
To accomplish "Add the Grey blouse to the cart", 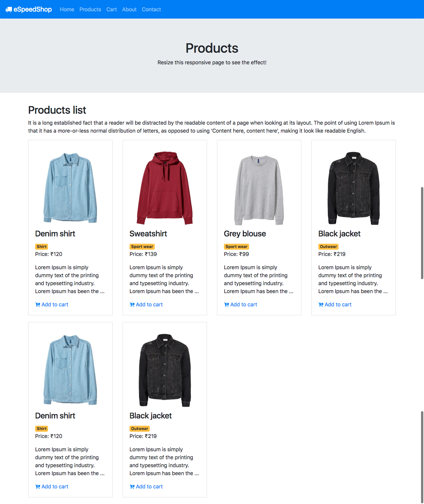I will (240, 304).
